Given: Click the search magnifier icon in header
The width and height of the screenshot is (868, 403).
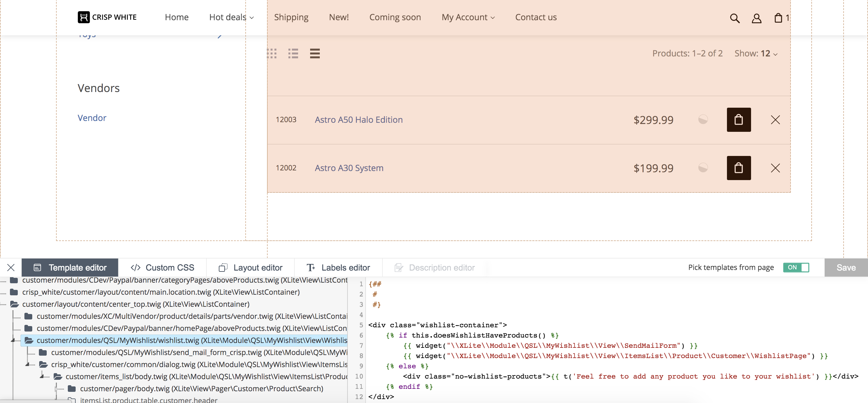Looking at the screenshot, I should (734, 18).
